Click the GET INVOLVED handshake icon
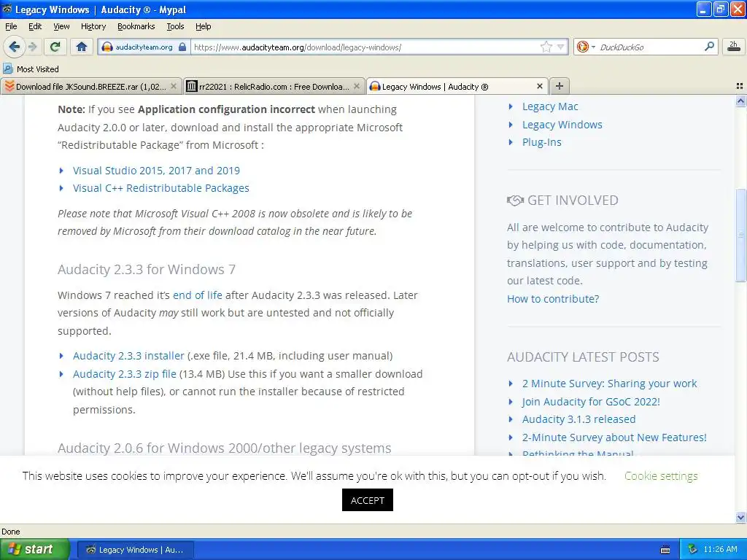 [x=515, y=201]
